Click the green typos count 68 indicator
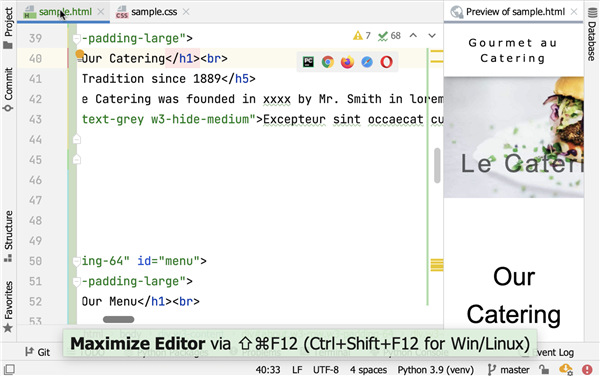Viewport: 600px width, 376px height. tap(389, 36)
